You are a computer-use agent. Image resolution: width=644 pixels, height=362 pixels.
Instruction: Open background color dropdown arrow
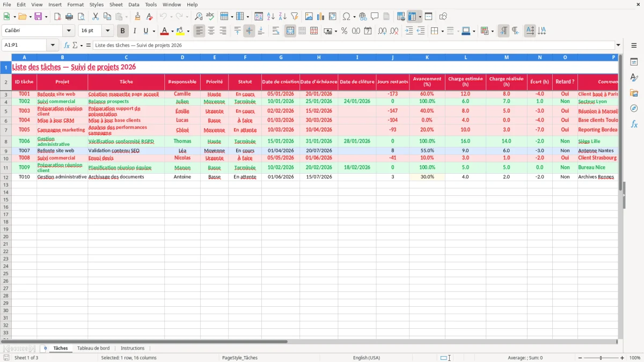(x=188, y=31)
